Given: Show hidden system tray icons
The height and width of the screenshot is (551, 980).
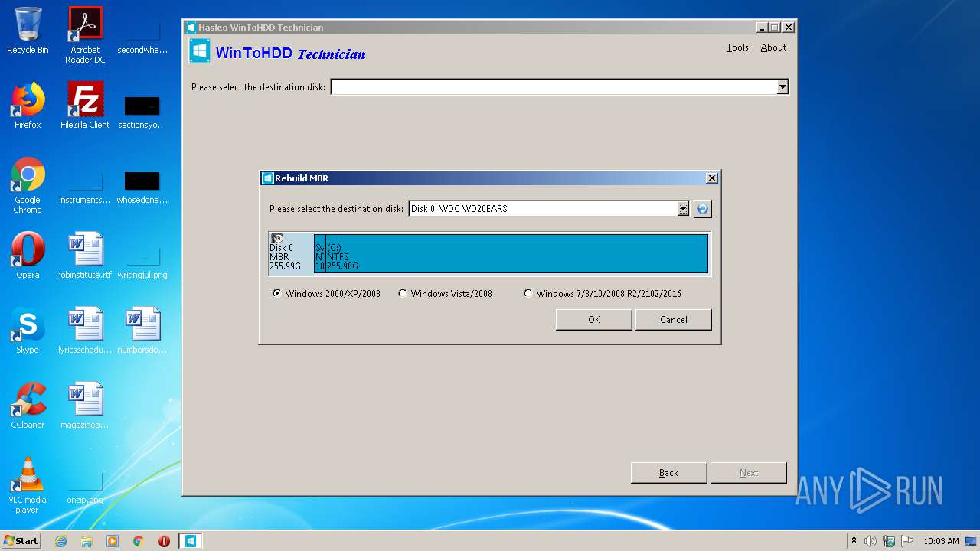Looking at the screenshot, I should coord(854,541).
